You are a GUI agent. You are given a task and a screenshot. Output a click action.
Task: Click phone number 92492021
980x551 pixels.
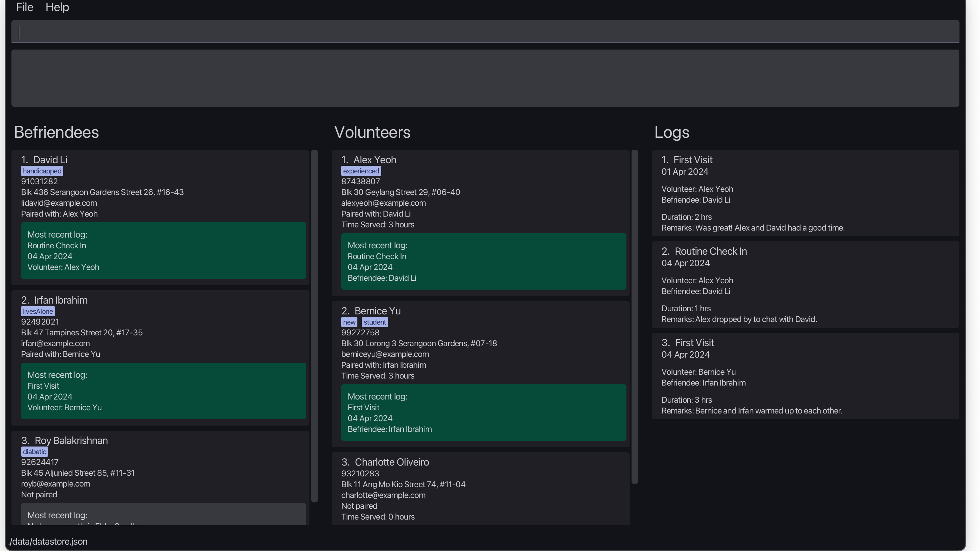[40, 322]
